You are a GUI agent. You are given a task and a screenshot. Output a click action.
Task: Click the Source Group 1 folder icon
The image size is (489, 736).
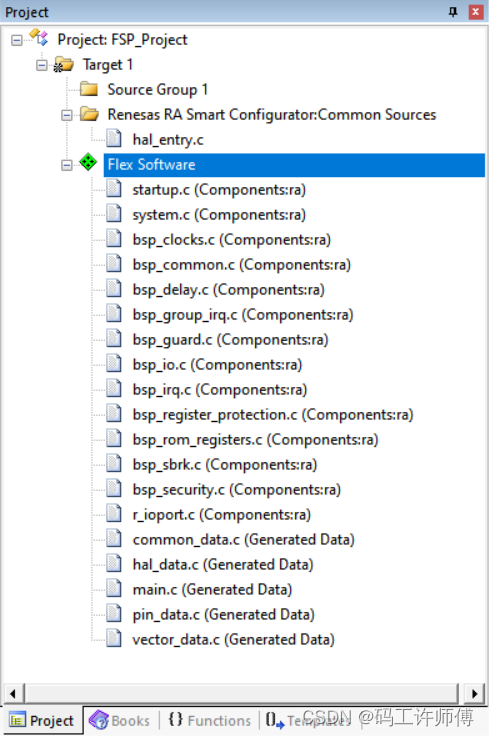[89, 89]
